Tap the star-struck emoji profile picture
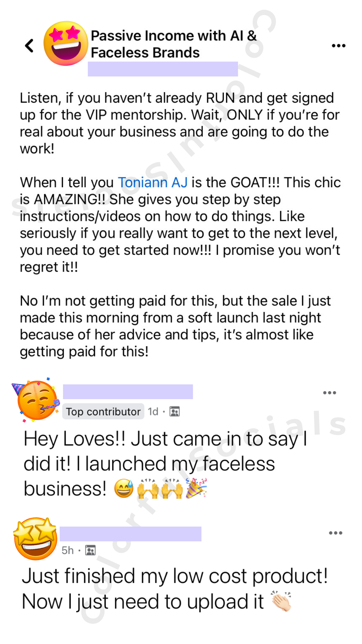This screenshot has height=644, width=362. click(x=36, y=539)
